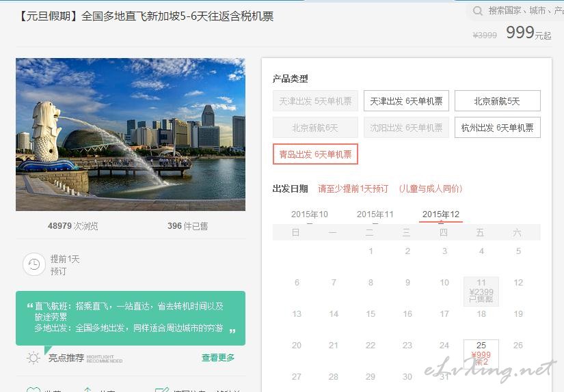Click calendar date 24
The width and height of the screenshot is (564, 392).
444,346
